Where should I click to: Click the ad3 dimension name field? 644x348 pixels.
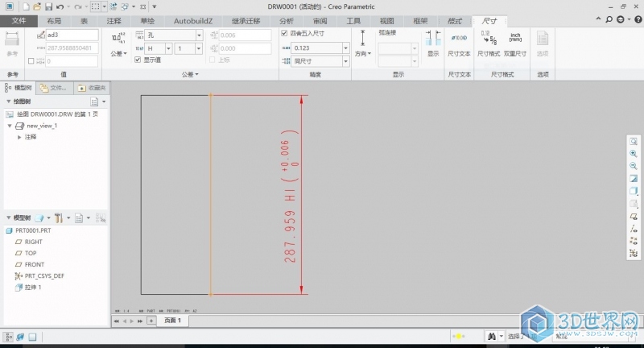point(72,35)
